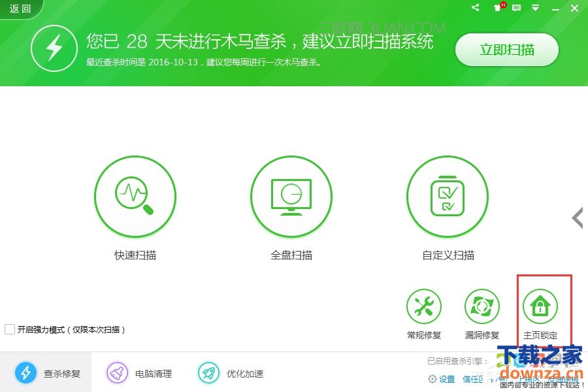This screenshot has height=392, width=588.
Task: Enable 开启强力模式 checkbox
Action: tap(10, 330)
